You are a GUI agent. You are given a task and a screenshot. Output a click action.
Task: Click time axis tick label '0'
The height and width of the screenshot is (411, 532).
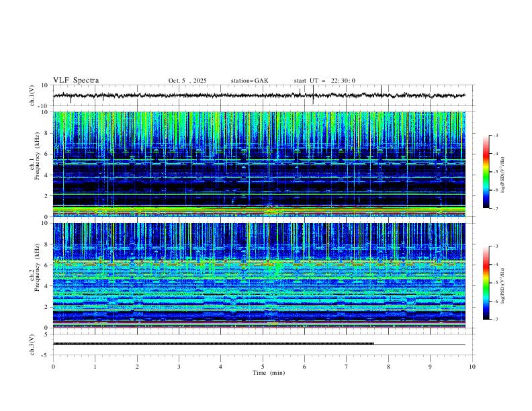click(x=53, y=367)
